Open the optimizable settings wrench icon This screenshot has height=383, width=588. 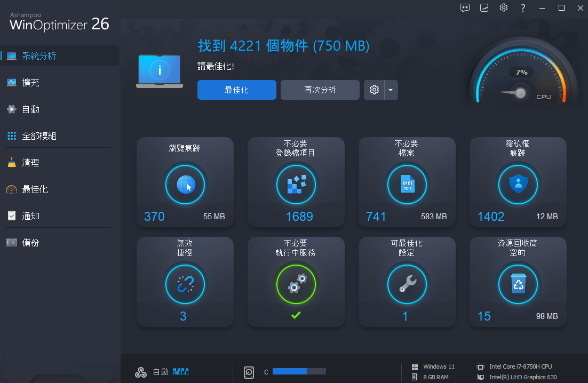point(407,285)
